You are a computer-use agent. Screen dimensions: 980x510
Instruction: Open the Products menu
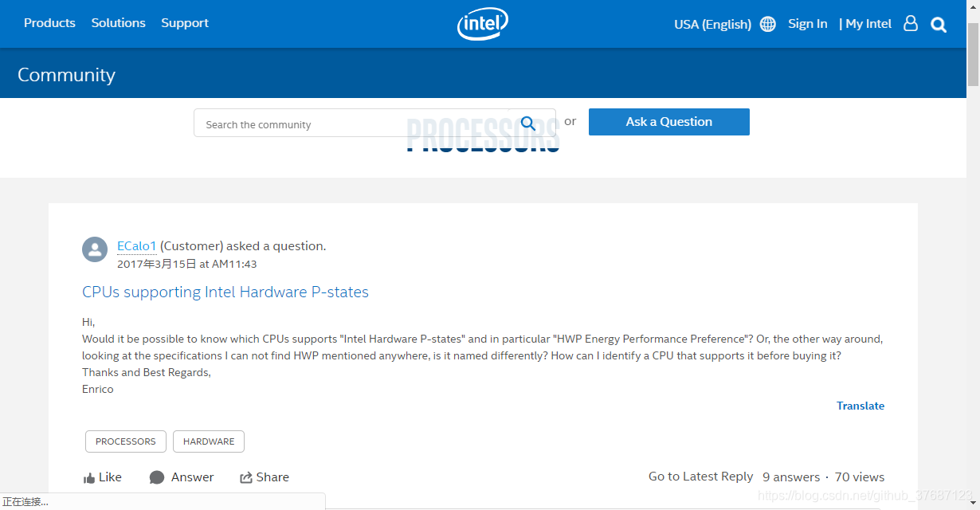[49, 23]
